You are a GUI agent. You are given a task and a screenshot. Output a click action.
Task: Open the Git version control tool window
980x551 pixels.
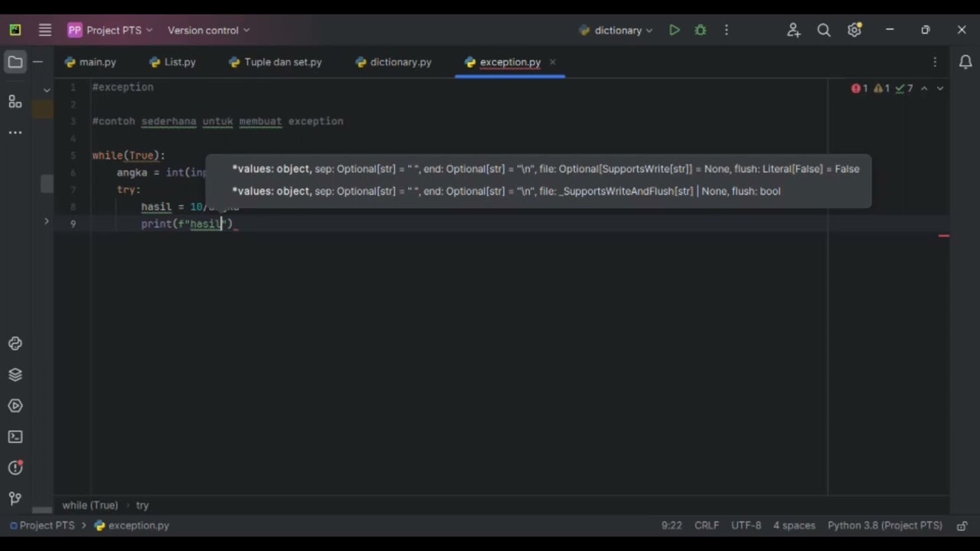[x=15, y=499]
